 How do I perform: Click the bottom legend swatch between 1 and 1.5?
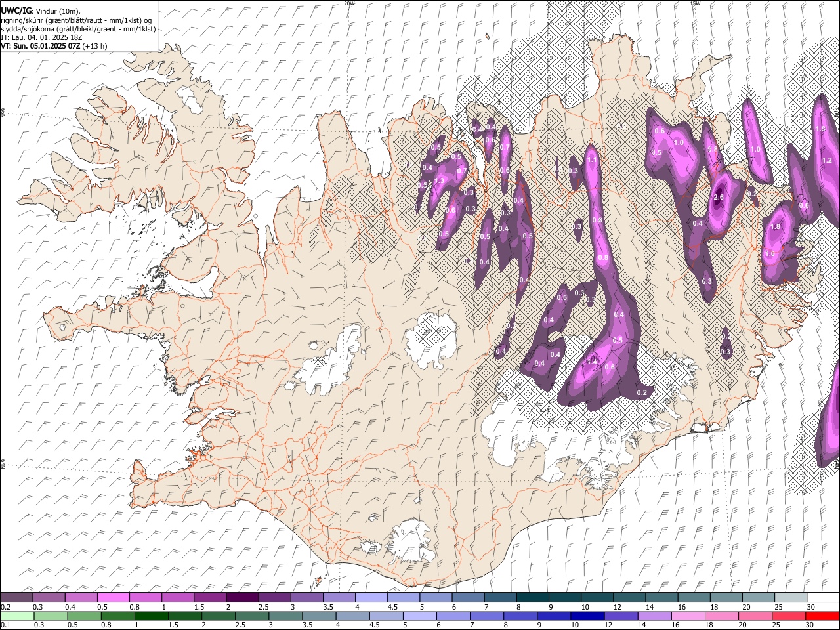coord(151,616)
